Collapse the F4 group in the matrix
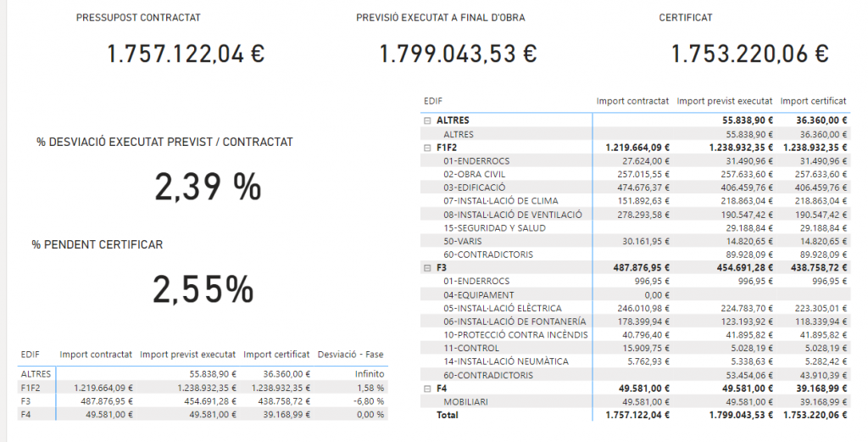This screenshot has height=442, width=868. coord(428,389)
